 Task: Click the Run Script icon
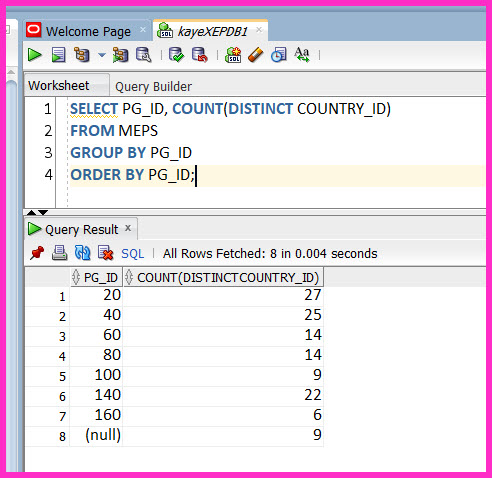[x=58, y=55]
